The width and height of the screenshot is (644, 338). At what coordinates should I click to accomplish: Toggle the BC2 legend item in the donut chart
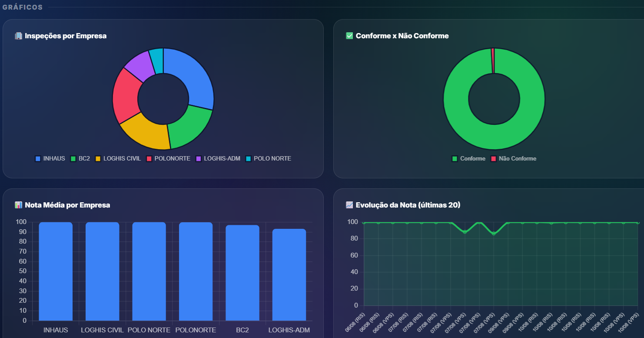(80, 159)
